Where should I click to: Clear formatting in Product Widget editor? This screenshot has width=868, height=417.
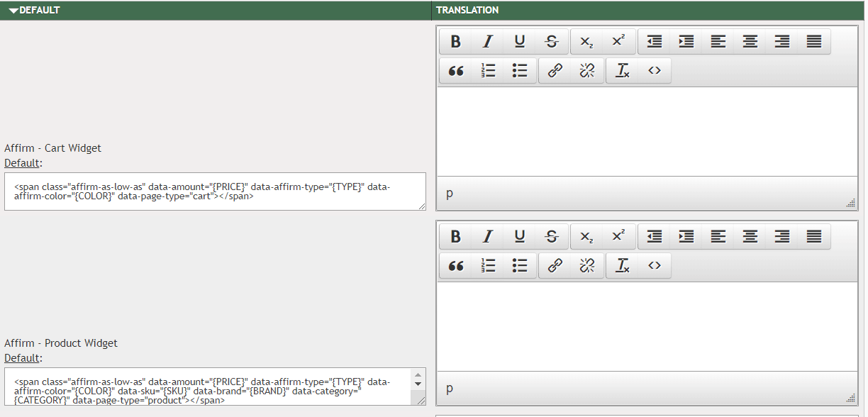click(623, 266)
